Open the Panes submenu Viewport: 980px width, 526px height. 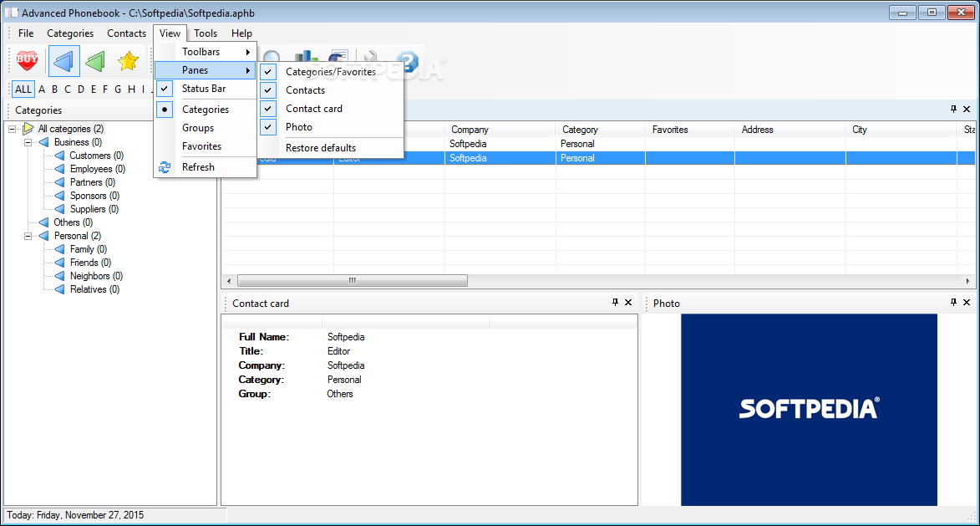click(x=206, y=70)
